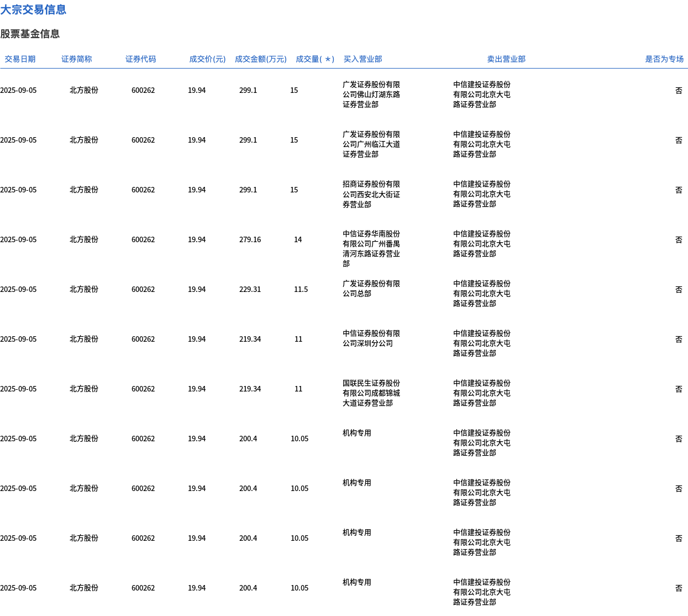Click the 大宗交易信息 page title

tap(33, 9)
